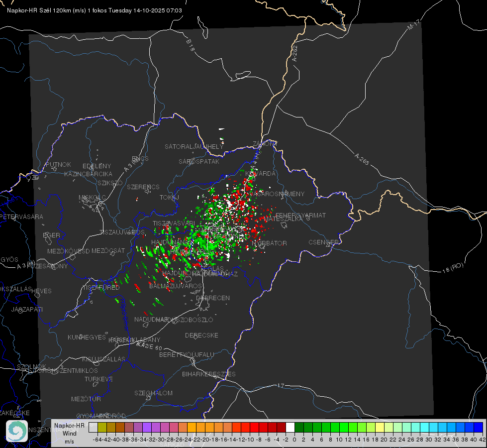Click the A-265 road label
The width and height of the screenshot is (487, 448).
tap(362, 159)
